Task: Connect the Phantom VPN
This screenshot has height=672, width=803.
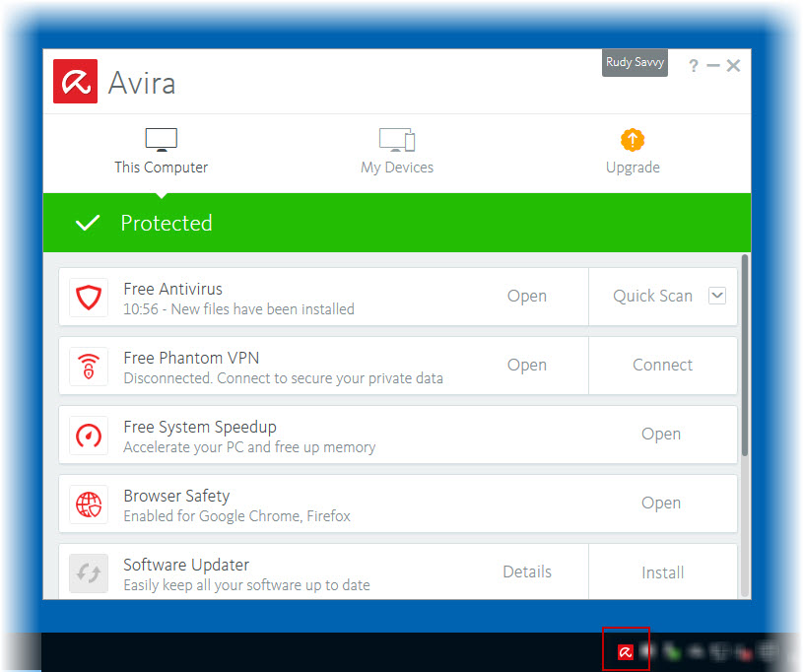Action: point(663,366)
